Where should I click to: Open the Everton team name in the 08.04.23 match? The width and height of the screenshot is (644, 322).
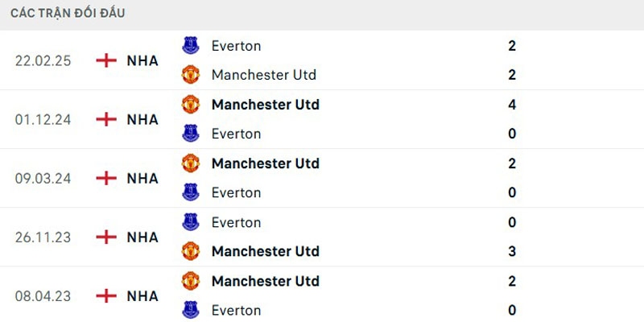236,310
